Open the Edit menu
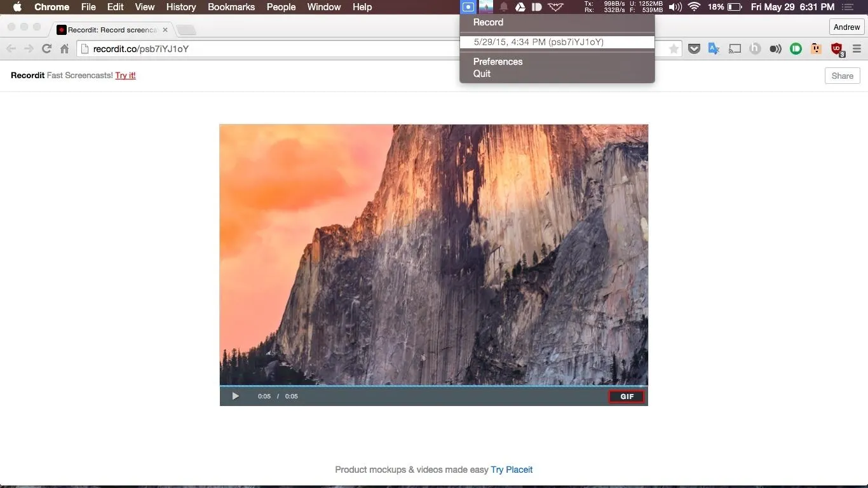This screenshot has height=488, width=868. (x=116, y=7)
